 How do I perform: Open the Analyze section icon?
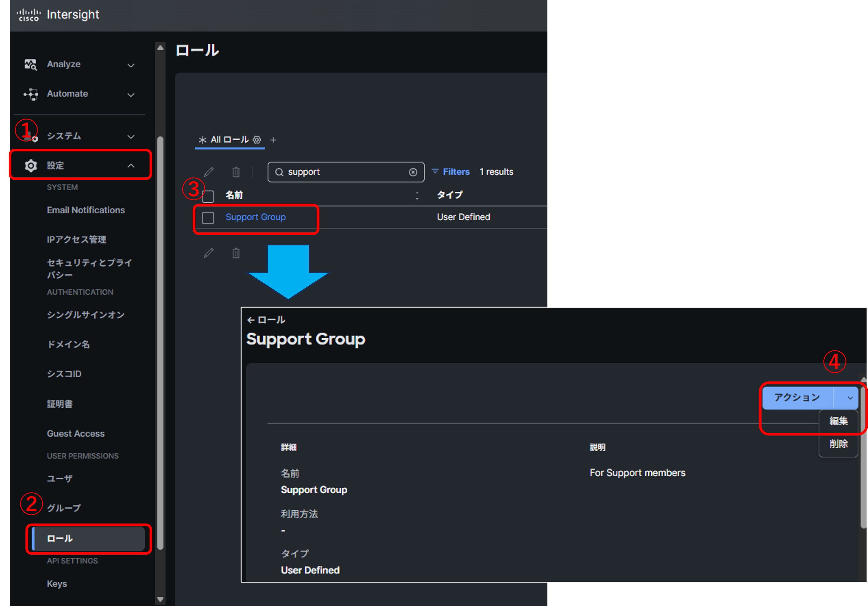(31, 65)
